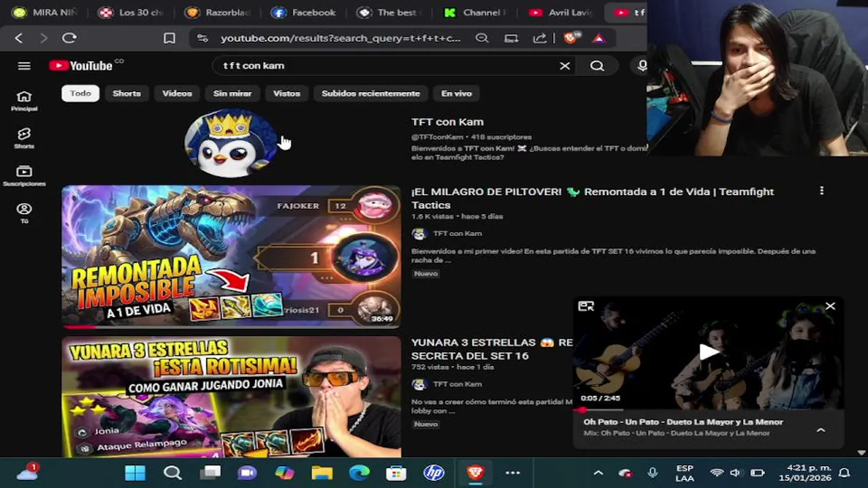The width and height of the screenshot is (868, 488).
Task: Open Yunara 3 Estrellas video title
Action: pos(492,349)
